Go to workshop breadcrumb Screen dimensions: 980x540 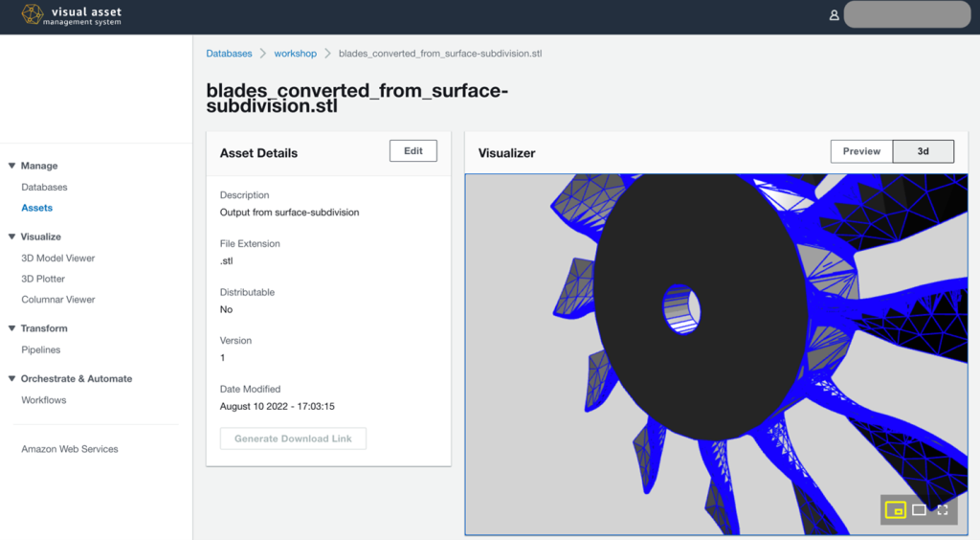[295, 54]
